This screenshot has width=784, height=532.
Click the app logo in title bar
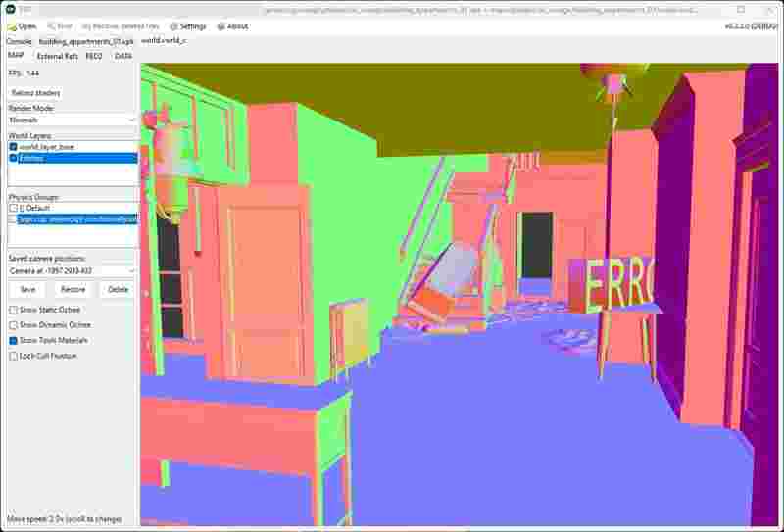(10, 9)
